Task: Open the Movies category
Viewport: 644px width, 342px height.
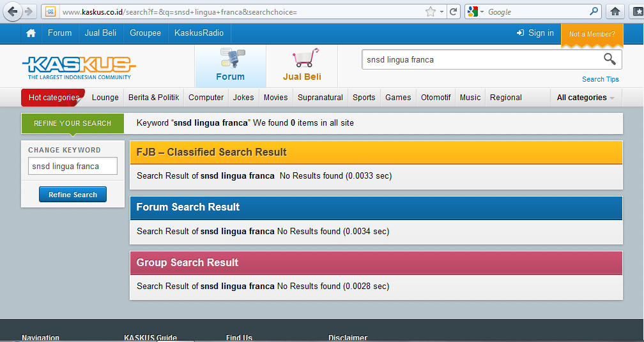Action: (x=275, y=98)
